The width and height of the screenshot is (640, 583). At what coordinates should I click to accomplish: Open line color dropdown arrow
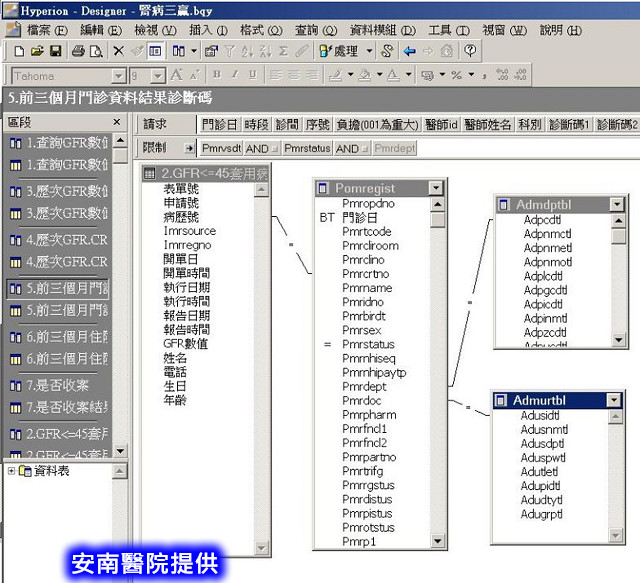click(350, 75)
